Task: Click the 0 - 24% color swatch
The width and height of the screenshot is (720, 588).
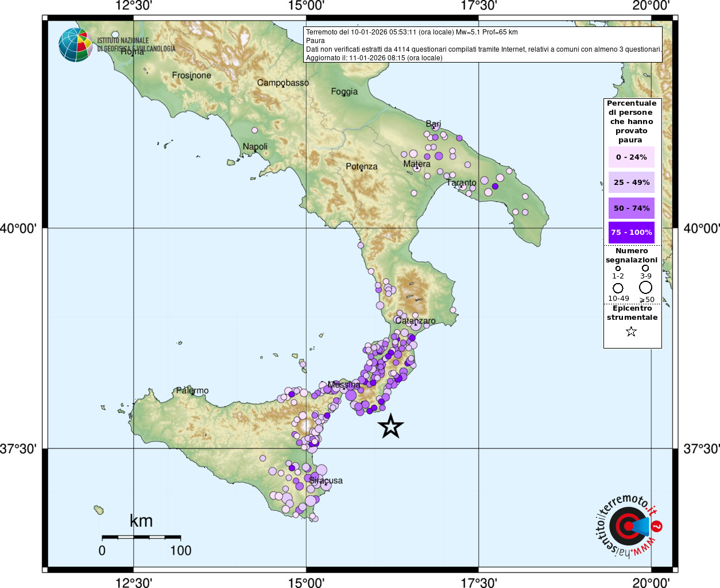Action: point(631,157)
